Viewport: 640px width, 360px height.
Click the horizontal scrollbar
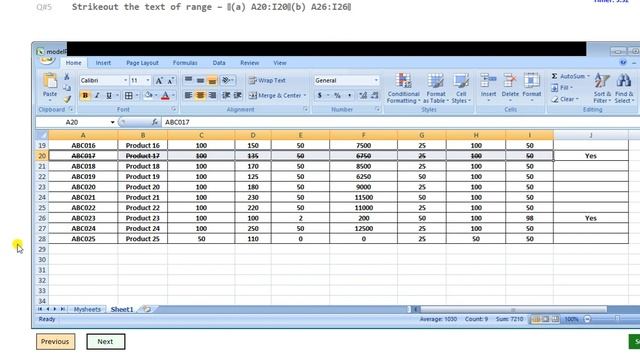(513, 309)
